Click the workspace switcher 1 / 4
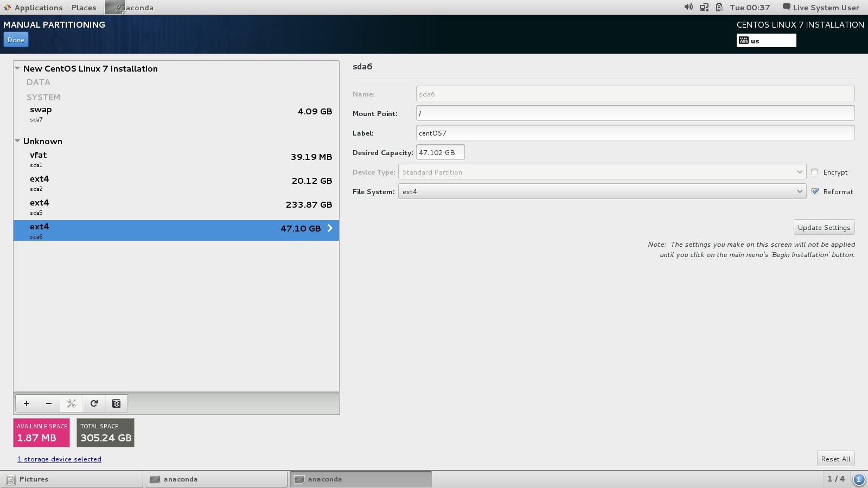This screenshot has width=868, height=488. tap(836, 479)
